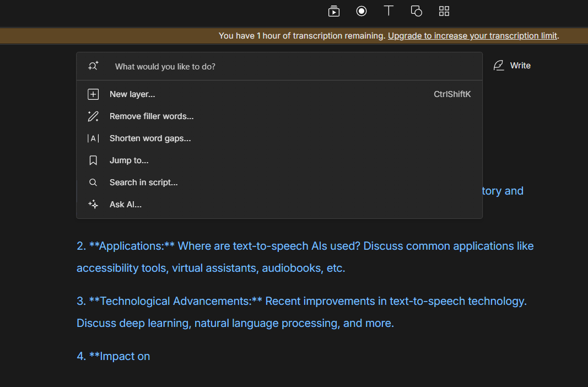This screenshot has height=387, width=588.
Task: Click the magic wand Remove filler words icon
Action: click(x=93, y=116)
